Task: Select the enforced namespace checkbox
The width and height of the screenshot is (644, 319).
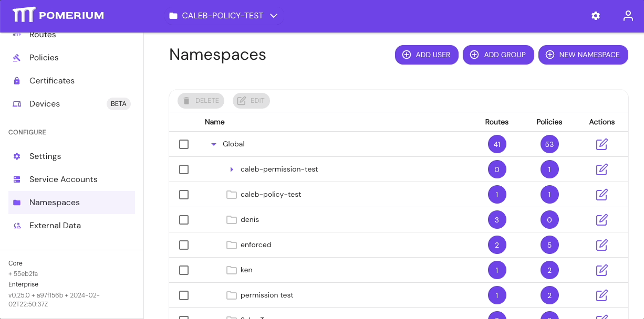Action: (x=184, y=244)
